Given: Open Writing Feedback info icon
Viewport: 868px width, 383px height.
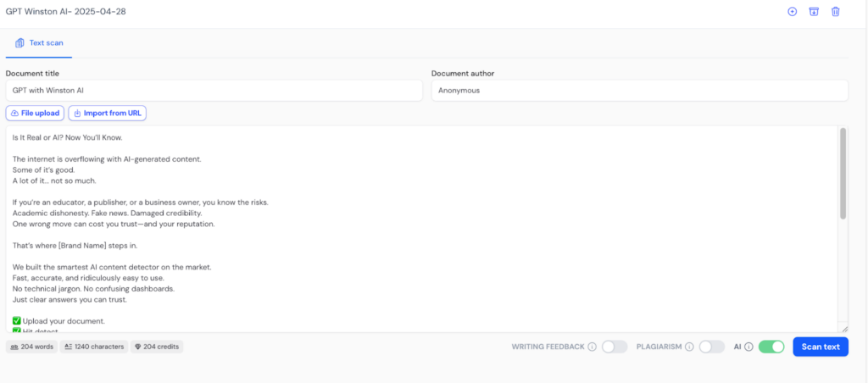Looking at the screenshot, I should [592, 347].
